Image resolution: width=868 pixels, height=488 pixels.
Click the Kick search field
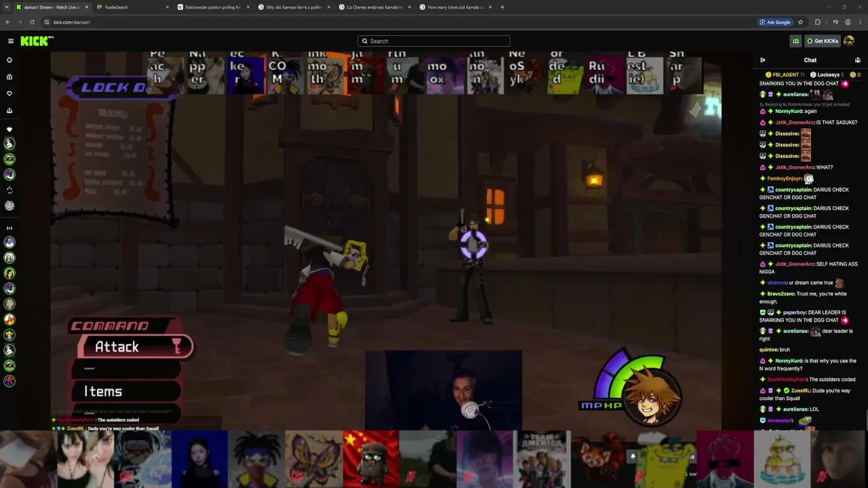coord(434,41)
